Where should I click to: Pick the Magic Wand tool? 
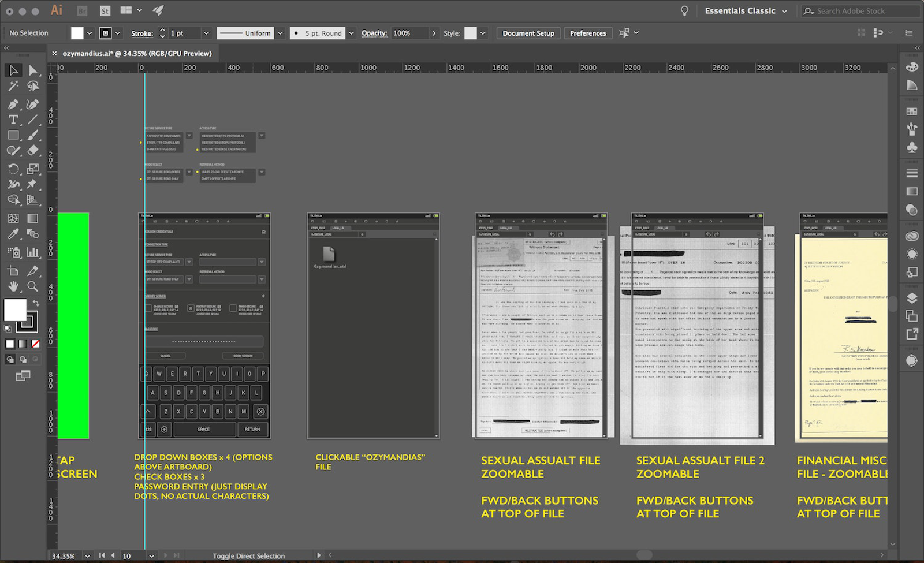pyautogui.click(x=13, y=86)
